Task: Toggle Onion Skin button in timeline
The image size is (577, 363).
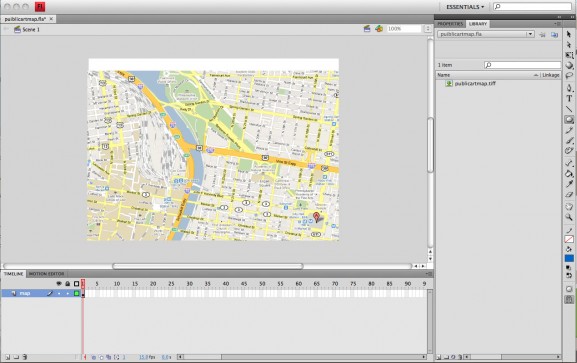Action: coord(94,357)
